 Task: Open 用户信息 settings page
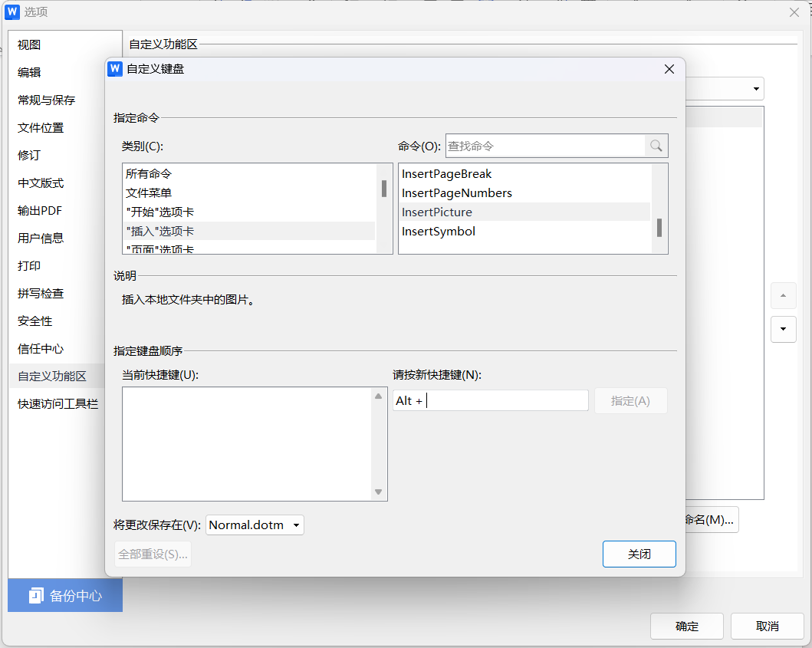pyautogui.click(x=41, y=238)
